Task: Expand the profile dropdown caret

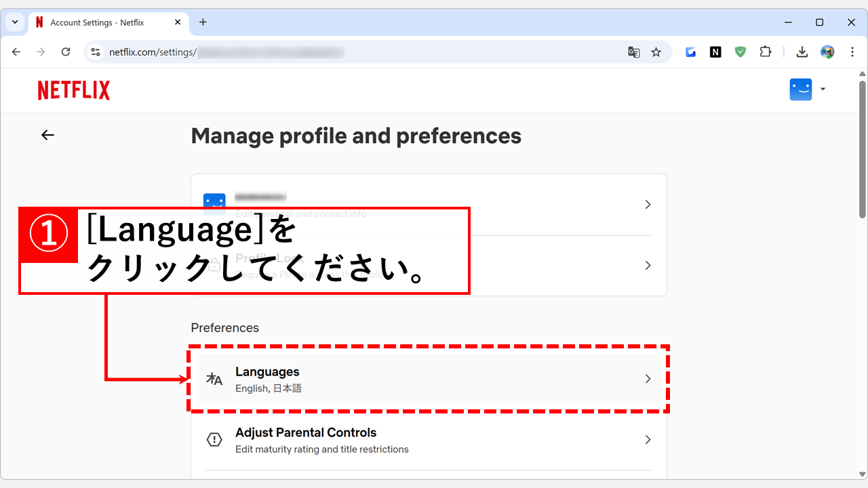Action: (823, 89)
